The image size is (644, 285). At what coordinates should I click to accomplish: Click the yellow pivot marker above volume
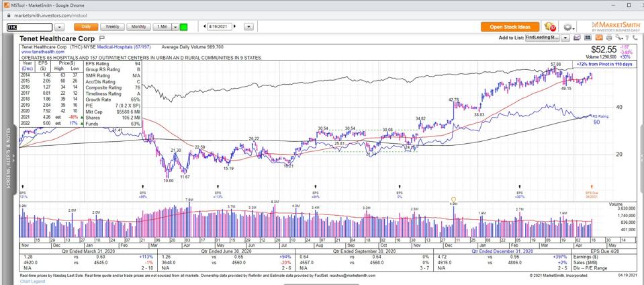453,200
